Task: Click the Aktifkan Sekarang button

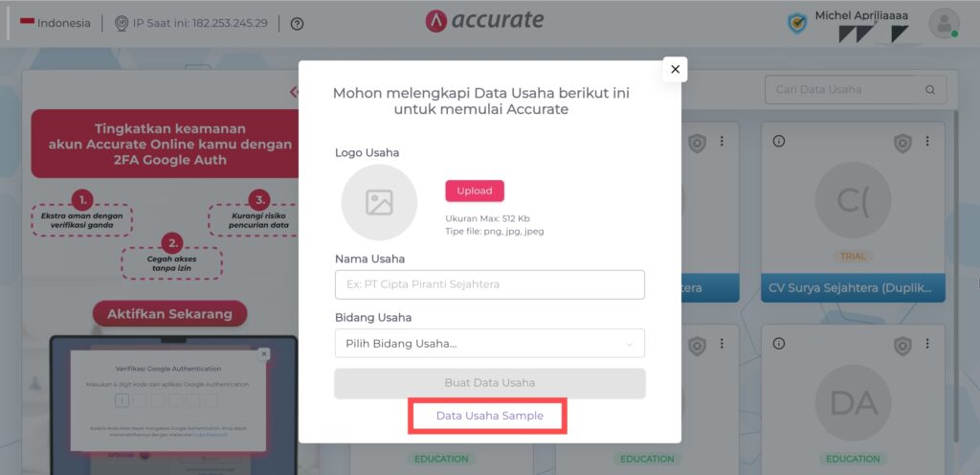Action: [170, 314]
